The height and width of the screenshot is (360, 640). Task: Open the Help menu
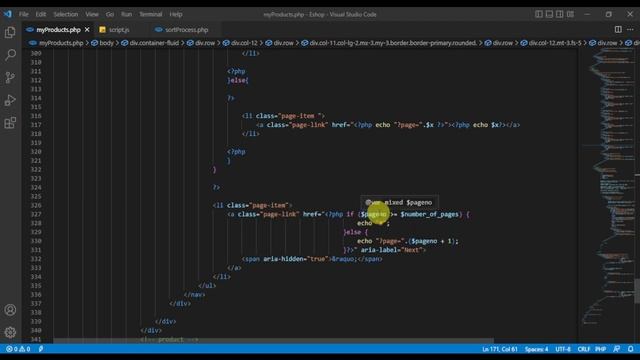(176, 14)
